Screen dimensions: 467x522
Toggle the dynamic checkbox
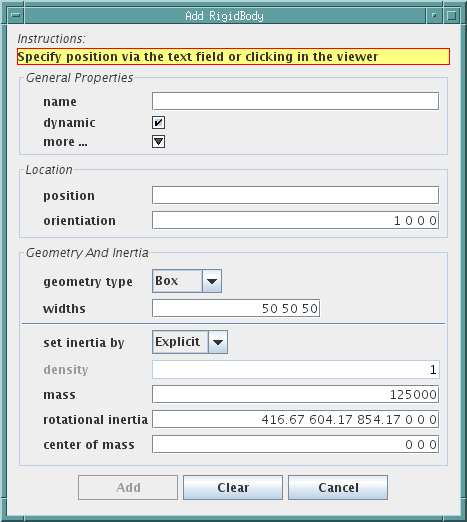[x=158, y=123]
